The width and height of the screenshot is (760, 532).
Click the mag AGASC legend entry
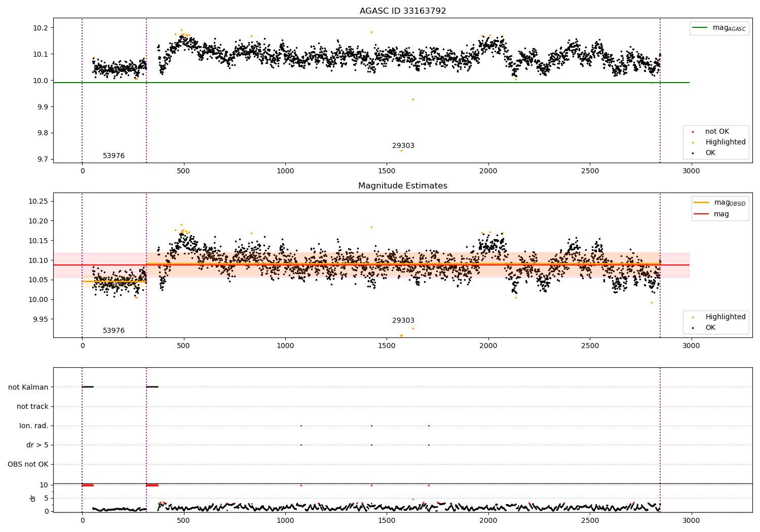pyautogui.click(x=719, y=28)
